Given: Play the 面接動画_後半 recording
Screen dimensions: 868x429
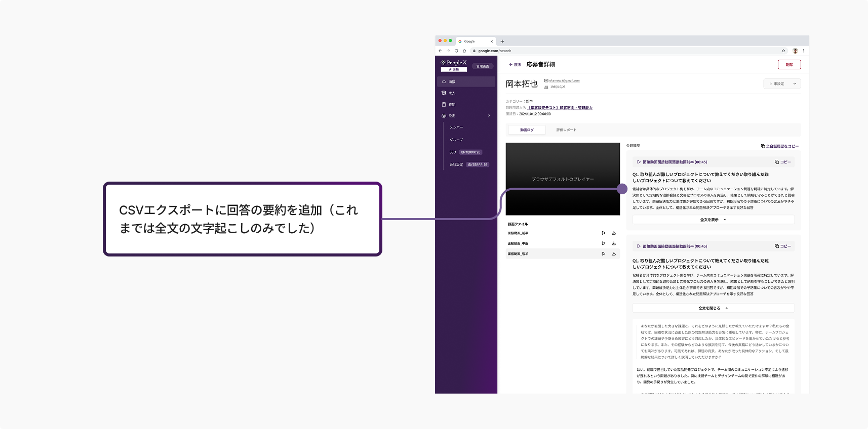Looking at the screenshot, I should pyautogui.click(x=603, y=254).
